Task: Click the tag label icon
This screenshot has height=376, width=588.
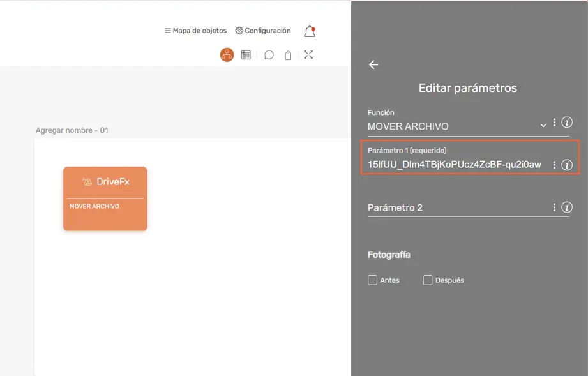Action: click(x=288, y=55)
